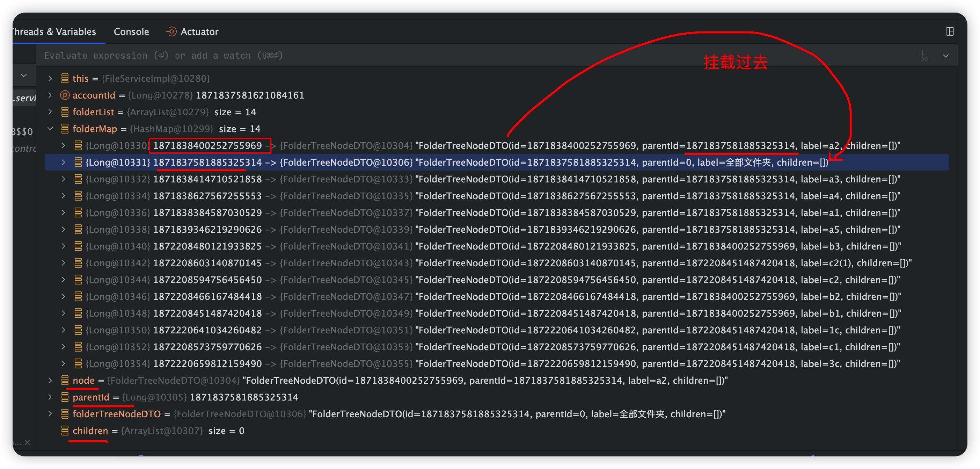Click the variable icon beside folderList
The height and width of the screenshot is (469, 980).
(x=65, y=112)
